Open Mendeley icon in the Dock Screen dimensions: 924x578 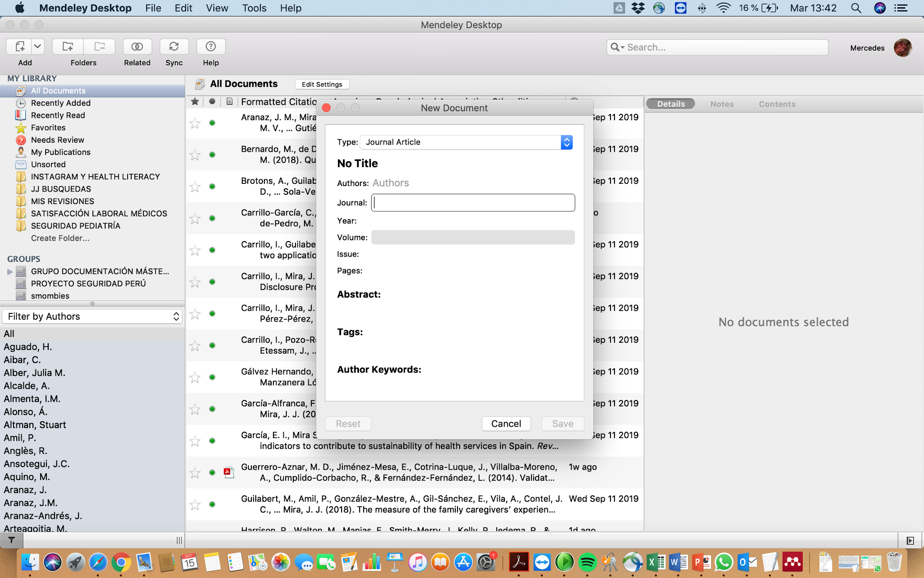pyautogui.click(x=792, y=562)
